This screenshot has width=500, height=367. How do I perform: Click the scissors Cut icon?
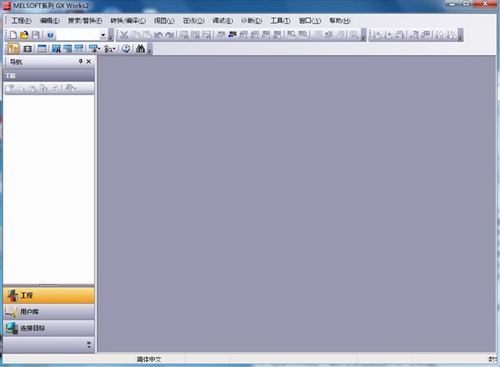124,35
